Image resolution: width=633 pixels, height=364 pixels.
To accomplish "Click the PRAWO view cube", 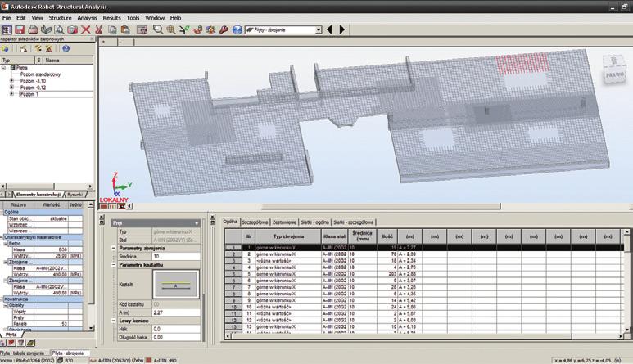I will [x=614, y=70].
